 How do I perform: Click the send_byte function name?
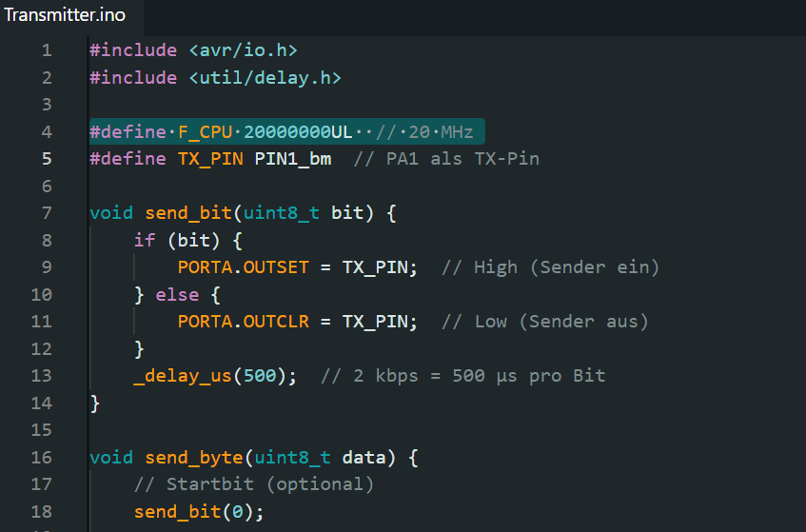(x=193, y=457)
